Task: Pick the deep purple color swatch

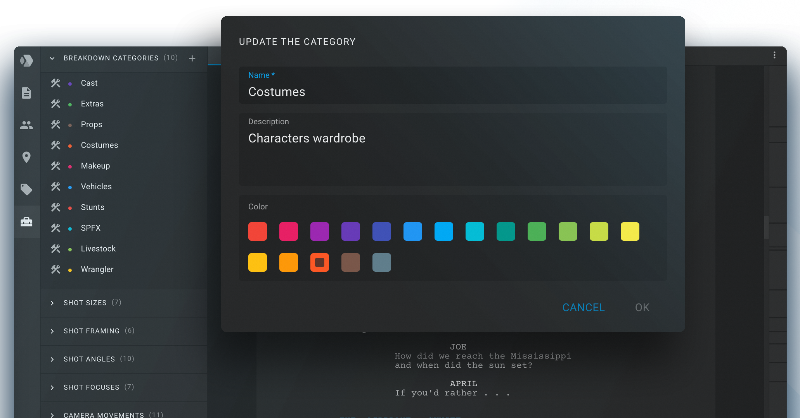Action: 351,231
